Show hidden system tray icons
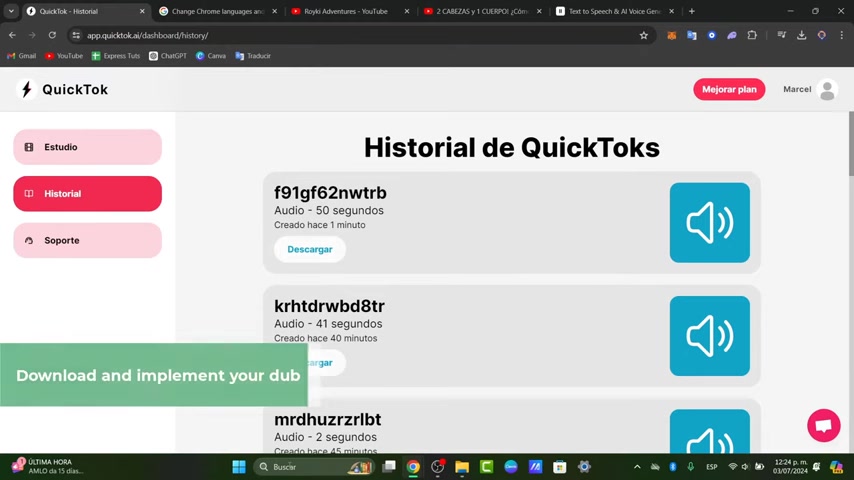Screen dimensions: 854x480 tap(637, 467)
